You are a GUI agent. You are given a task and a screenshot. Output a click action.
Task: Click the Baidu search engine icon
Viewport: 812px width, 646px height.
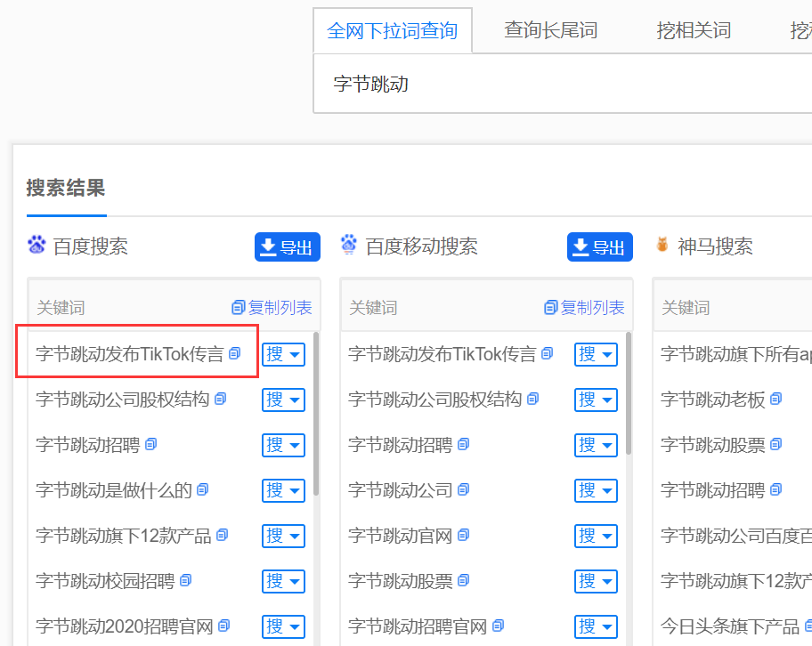(36, 246)
